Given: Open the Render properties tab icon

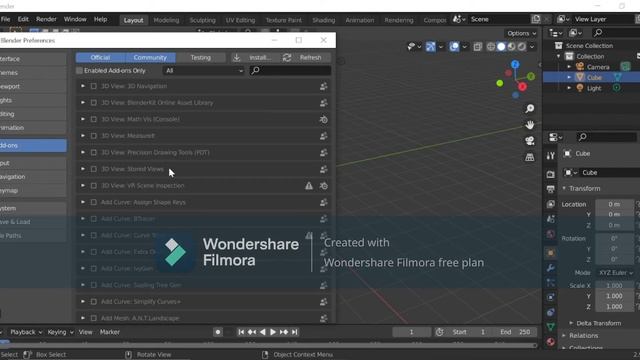Looking at the screenshot, I should coord(551,174).
